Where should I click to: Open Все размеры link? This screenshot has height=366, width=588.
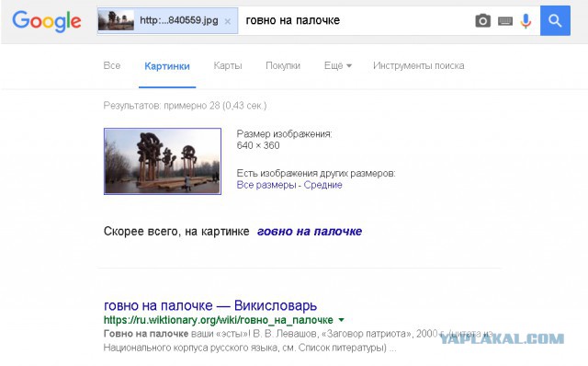266,185
